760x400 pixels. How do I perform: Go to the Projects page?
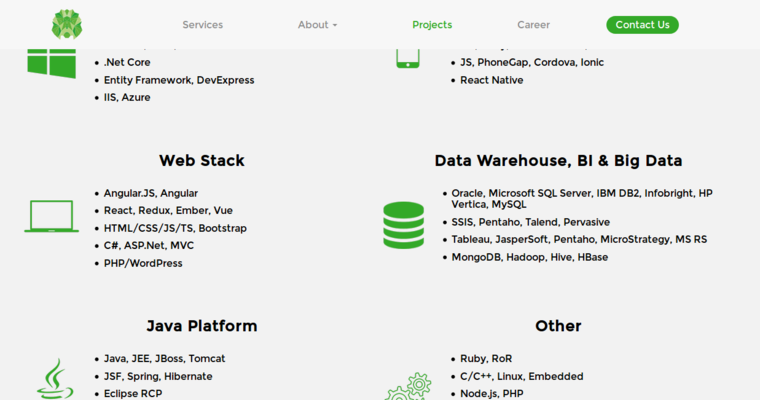432,25
